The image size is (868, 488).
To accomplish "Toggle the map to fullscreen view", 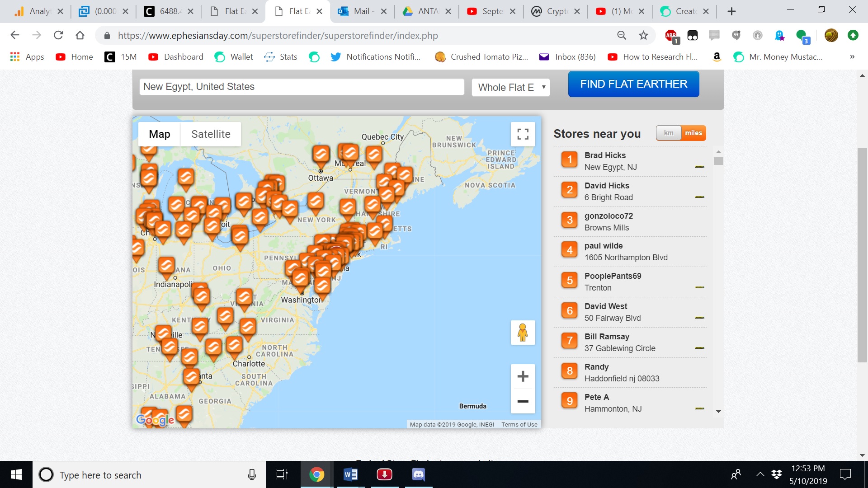I will (x=523, y=134).
